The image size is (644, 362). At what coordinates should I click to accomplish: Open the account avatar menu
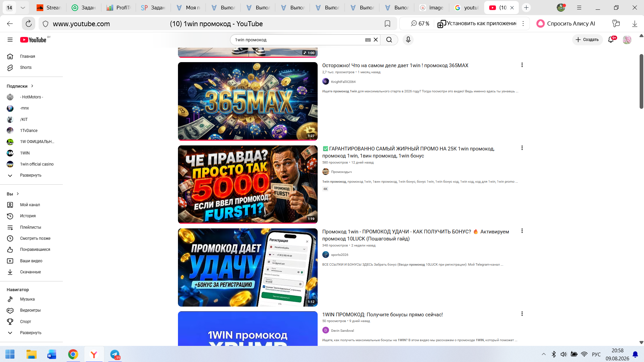pyautogui.click(x=627, y=40)
